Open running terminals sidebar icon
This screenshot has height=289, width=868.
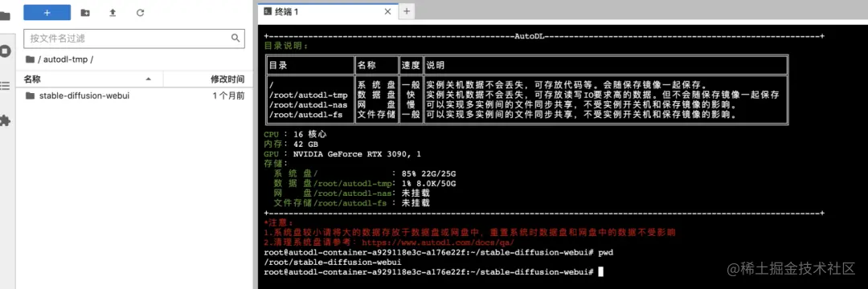pyautogui.click(x=5, y=51)
